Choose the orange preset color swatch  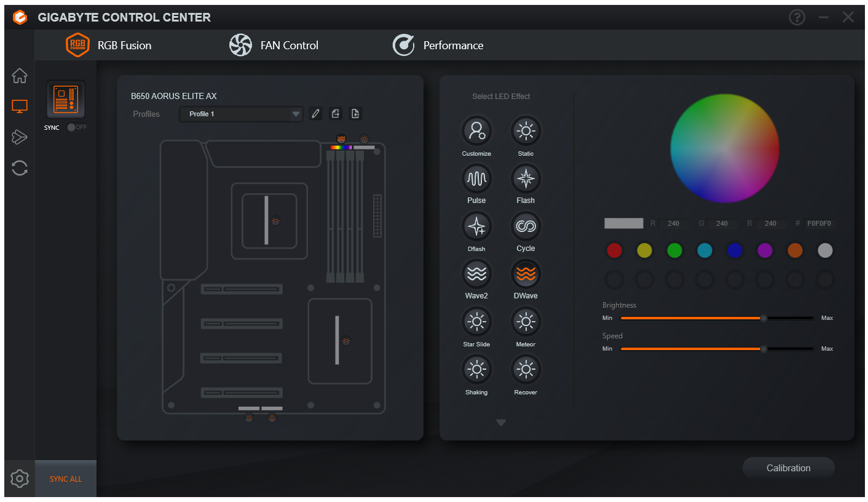click(x=795, y=250)
